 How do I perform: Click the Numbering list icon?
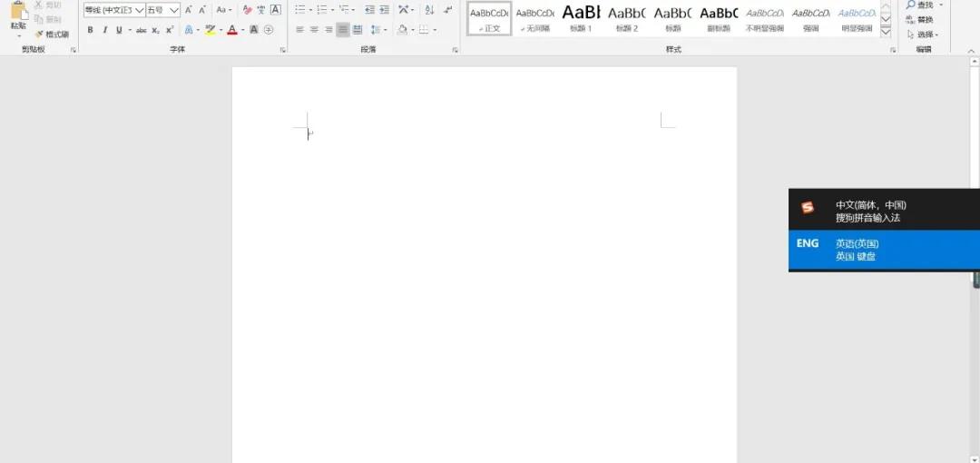[x=322, y=10]
